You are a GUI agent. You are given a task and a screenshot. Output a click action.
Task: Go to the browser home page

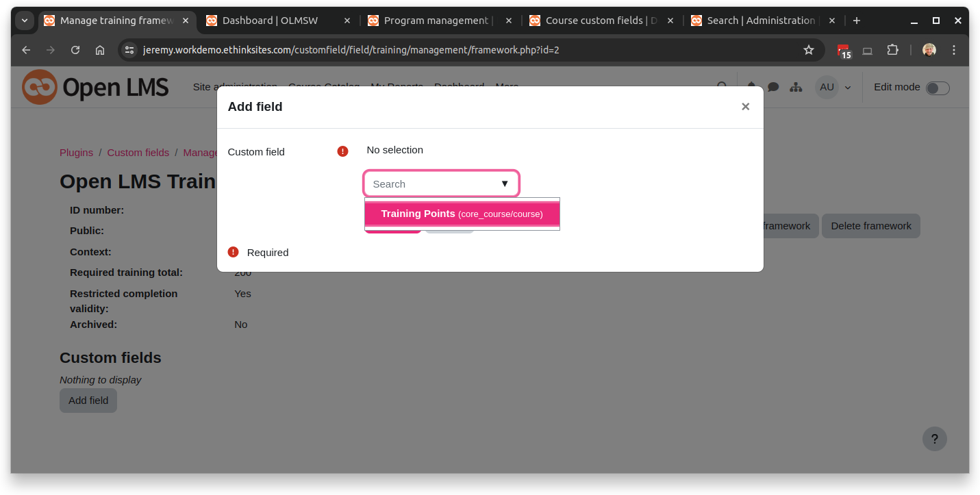coord(100,50)
